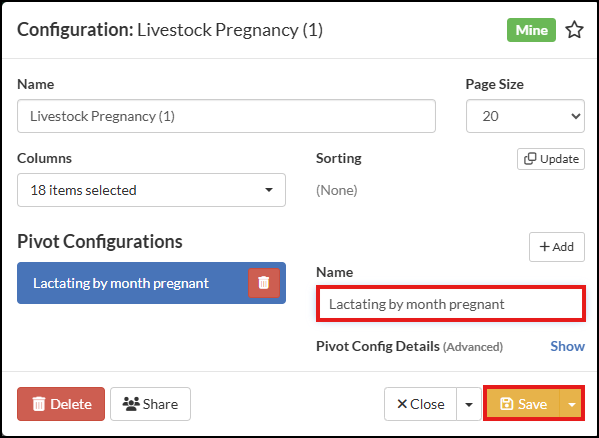The image size is (599, 438).
Task: Save the configuration
Action: point(523,404)
